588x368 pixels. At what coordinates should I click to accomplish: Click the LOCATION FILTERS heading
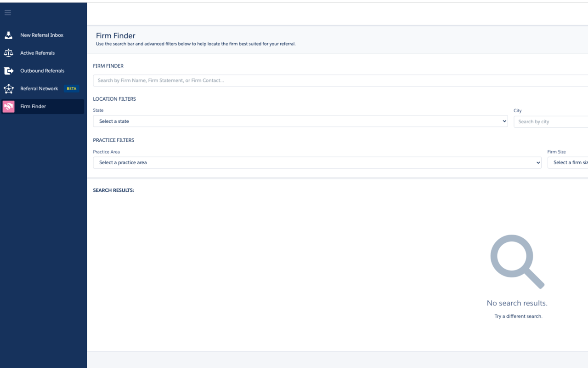[x=114, y=99]
